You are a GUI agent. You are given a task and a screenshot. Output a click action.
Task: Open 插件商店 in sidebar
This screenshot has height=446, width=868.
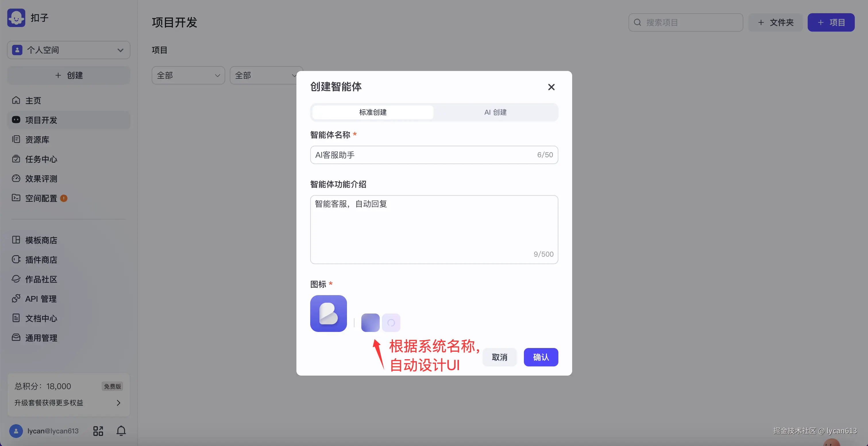[41, 259]
